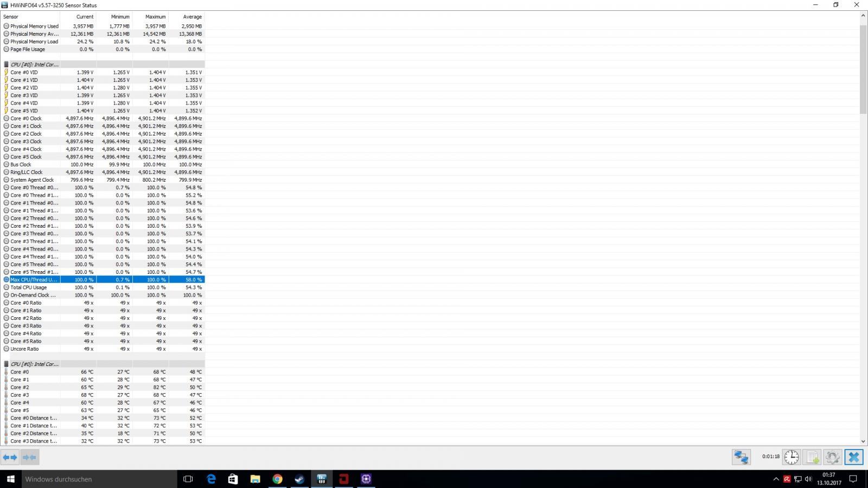Open the volume tray icon

(x=808, y=479)
